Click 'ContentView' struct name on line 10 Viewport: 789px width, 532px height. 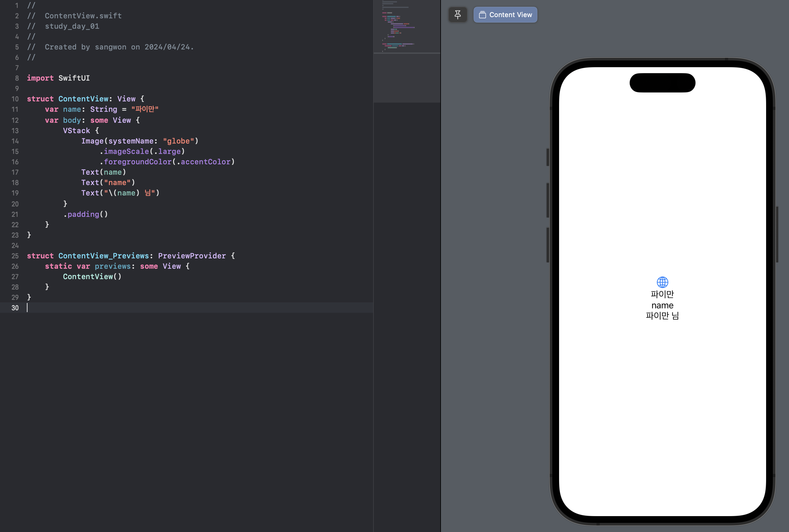pos(83,99)
